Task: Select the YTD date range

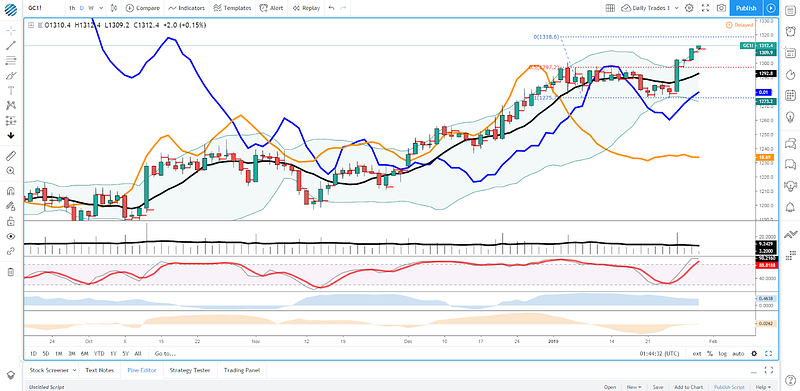Action: [99, 353]
